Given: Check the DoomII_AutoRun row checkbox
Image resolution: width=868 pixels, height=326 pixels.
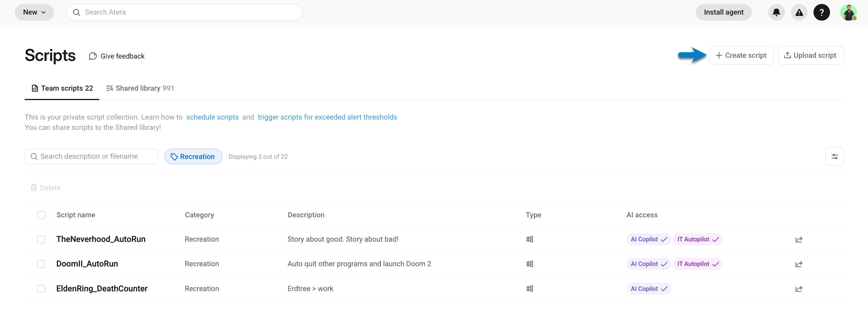Looking at the screenshot, I should [41, 264].
